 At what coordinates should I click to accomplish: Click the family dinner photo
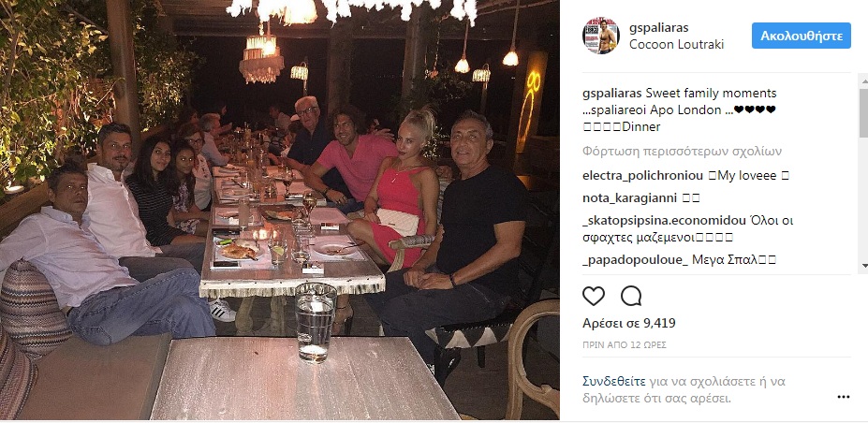(280, 211)
